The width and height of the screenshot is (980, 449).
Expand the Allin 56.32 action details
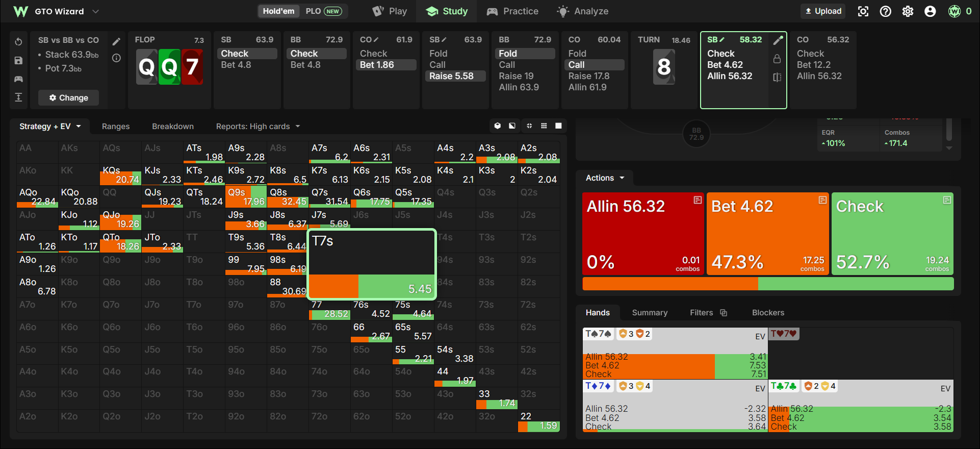point(698,200)
